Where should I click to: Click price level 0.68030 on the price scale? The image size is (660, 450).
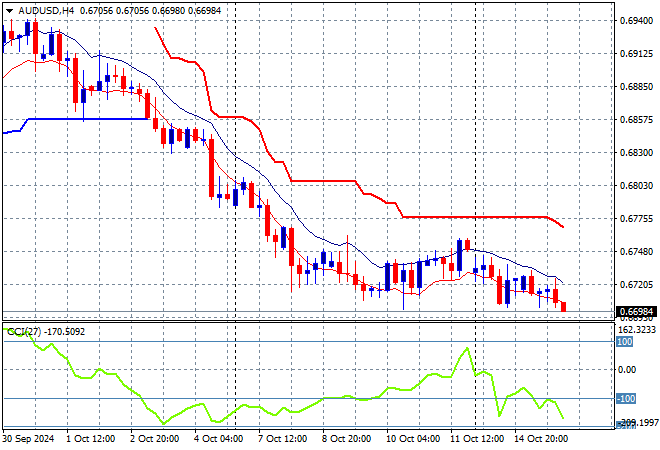[637, 186]
